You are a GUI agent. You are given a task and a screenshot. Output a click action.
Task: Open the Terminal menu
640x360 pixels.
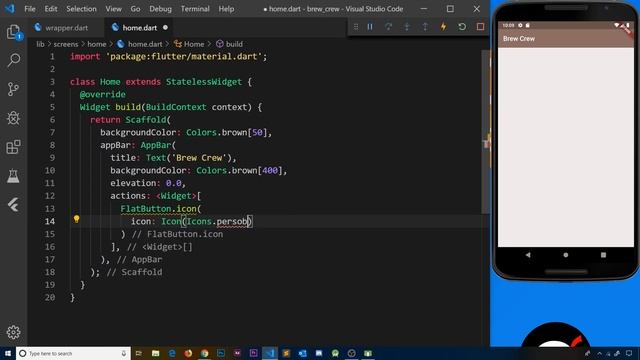195,9
